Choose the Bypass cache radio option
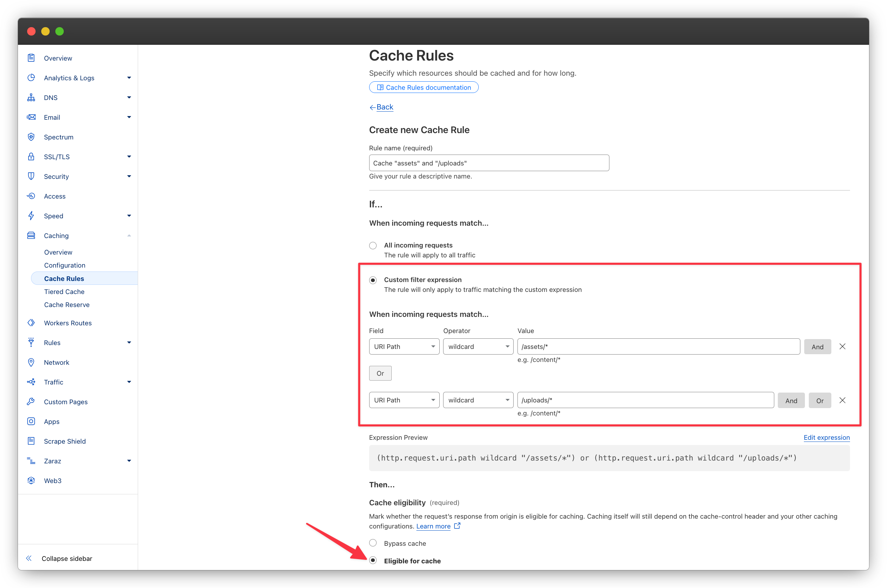 pos(373,543)
